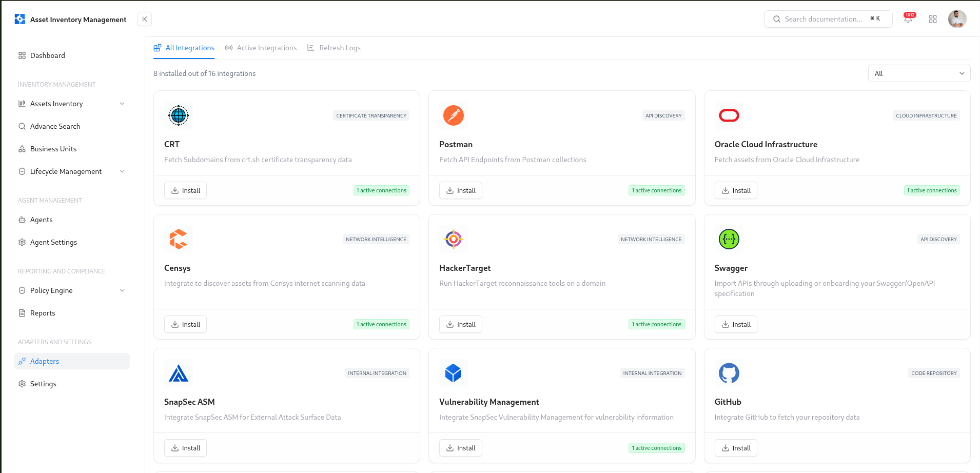Click CRT's active connections badge
This screenshot has width=980, height=473.
381,190
